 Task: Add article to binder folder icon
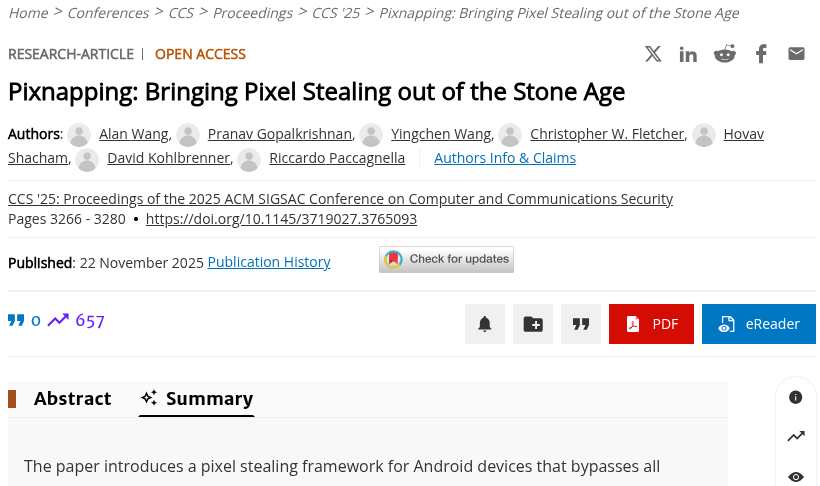pos(533,324)
